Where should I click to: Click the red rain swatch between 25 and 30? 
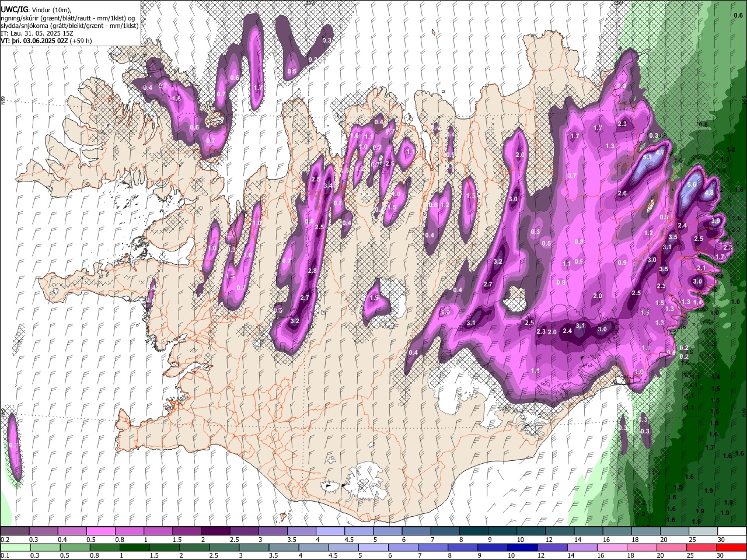click(x=701, y=547)
